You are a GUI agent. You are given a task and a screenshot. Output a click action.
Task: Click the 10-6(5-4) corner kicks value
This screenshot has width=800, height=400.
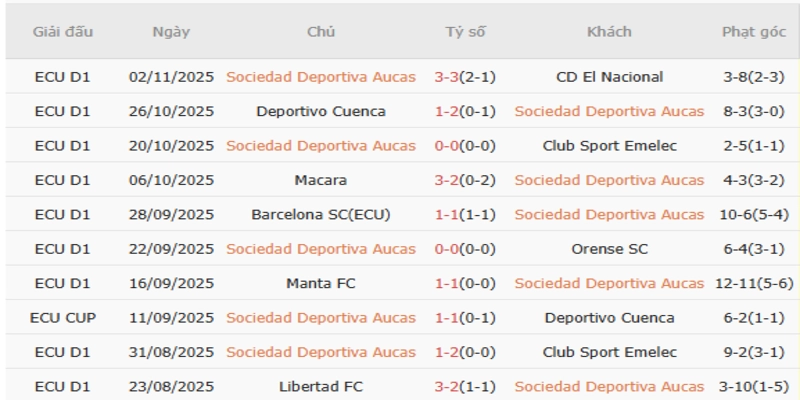[753, 215]
